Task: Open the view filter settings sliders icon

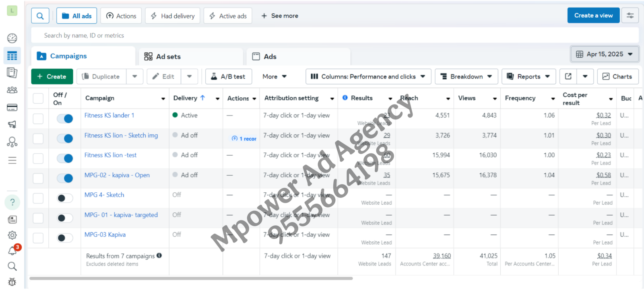Action: 630,16
